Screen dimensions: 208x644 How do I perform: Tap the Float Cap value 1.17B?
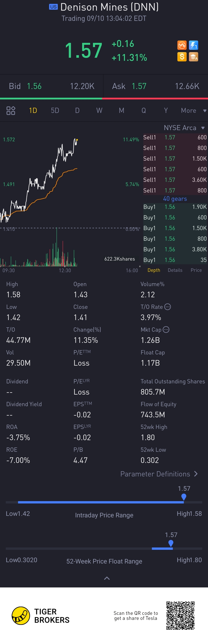150,363
